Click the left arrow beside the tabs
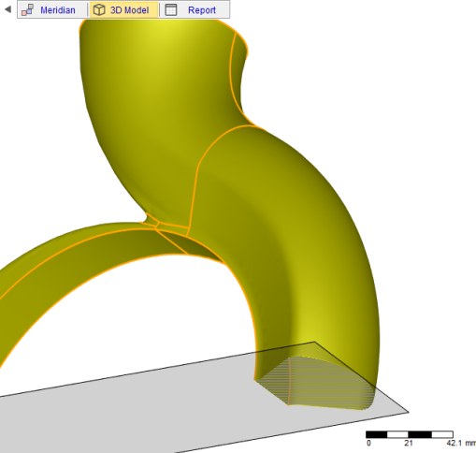Image resolution: width=476 pixels, height=453 pixels. 8,9
